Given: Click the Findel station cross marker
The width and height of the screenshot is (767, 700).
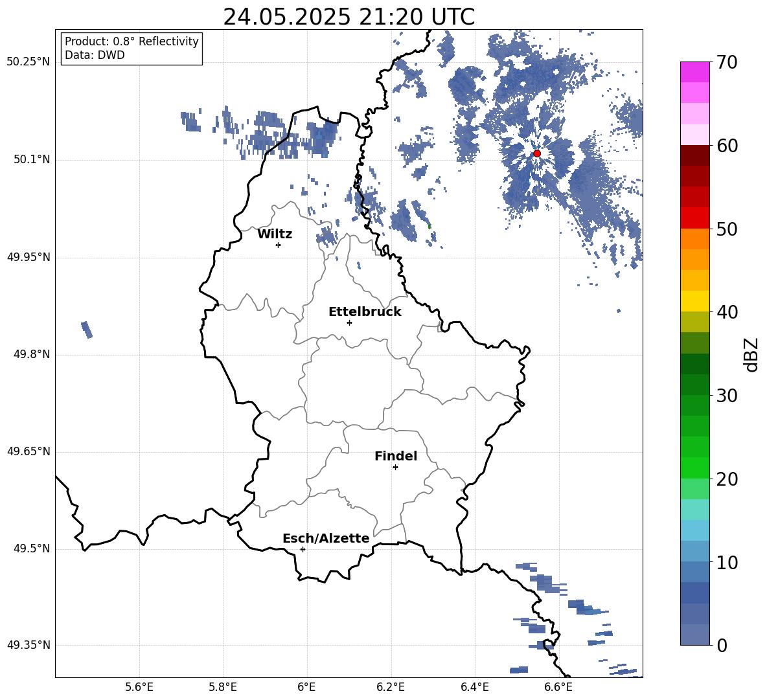Looking at the screenshot, I should (x=395, y=468).
